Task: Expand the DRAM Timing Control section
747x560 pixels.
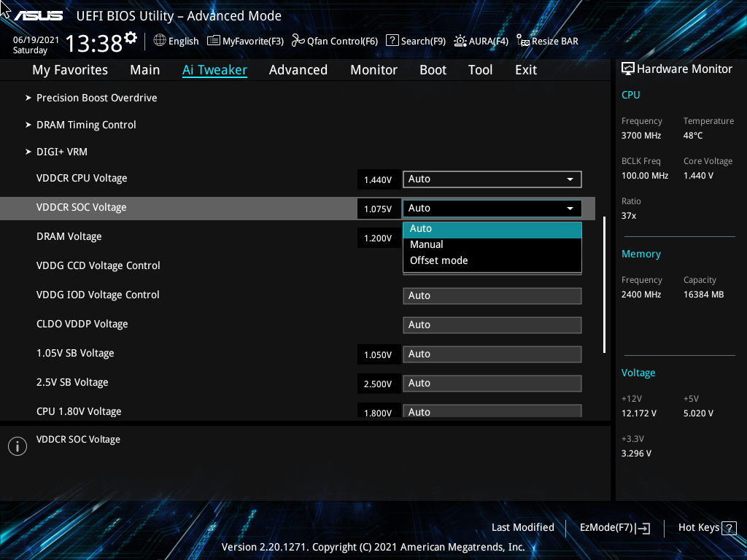Action: [x=86, y=125]
